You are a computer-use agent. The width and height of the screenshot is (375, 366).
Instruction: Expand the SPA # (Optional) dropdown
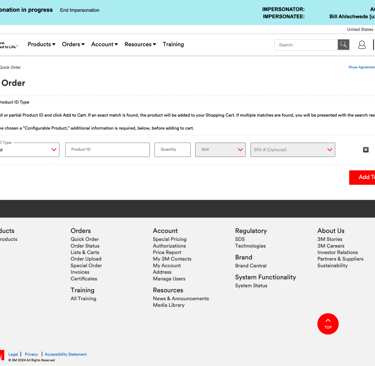[x=293, y=150]
